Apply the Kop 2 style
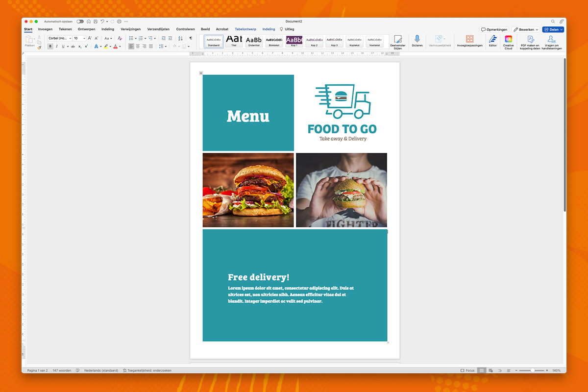Image resolution: width=588 pixels, height=392 pixels. pos(314,42)
